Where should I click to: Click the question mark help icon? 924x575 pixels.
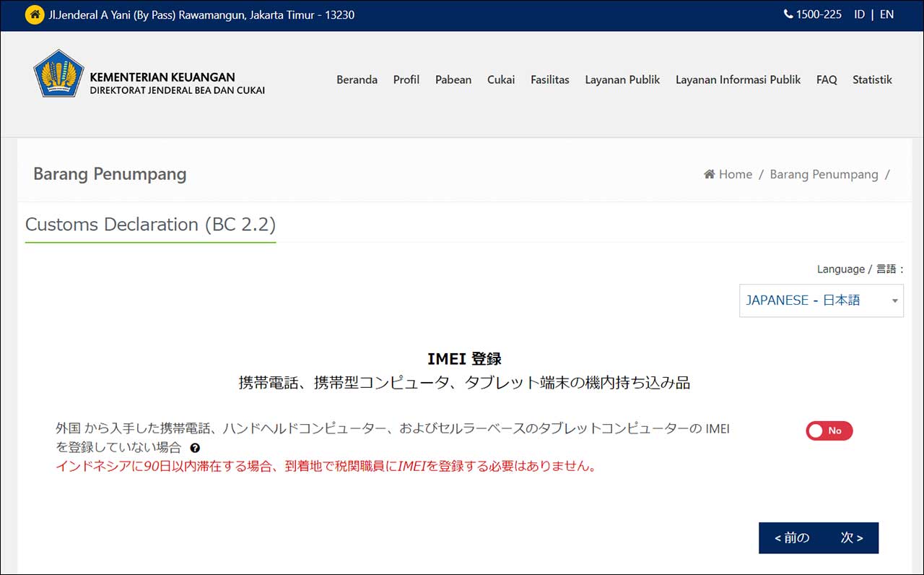(x=195, y=448)
